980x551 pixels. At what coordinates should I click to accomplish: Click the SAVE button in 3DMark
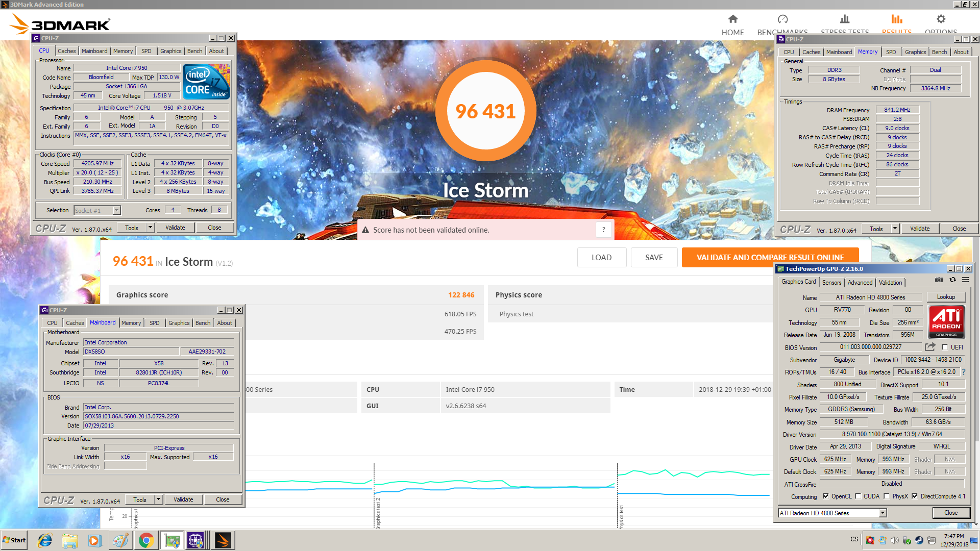[x=654, y=258]
